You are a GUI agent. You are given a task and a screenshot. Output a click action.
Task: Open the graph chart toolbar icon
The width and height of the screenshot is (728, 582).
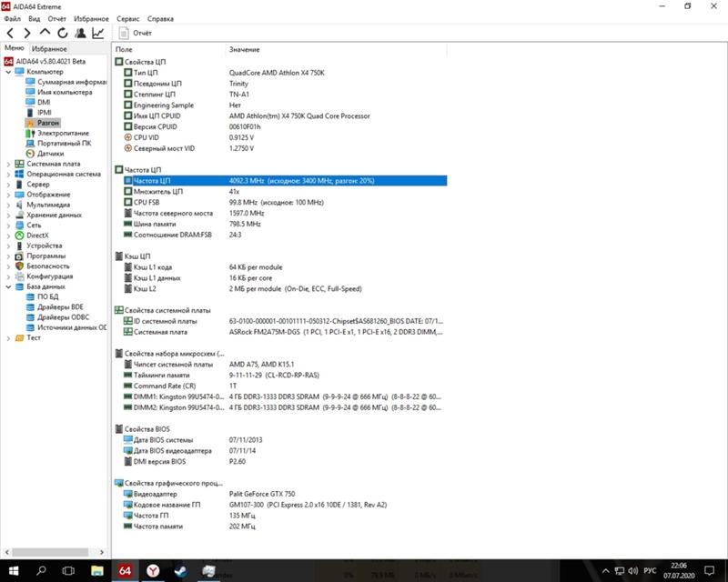[98, 33]
